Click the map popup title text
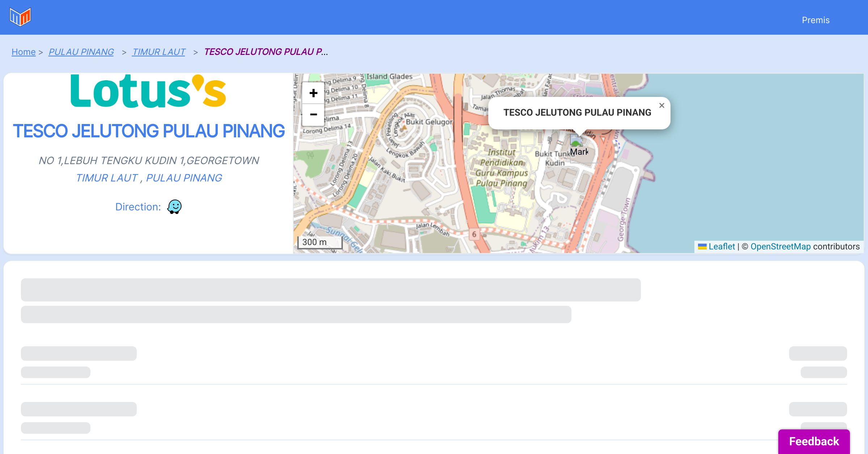This screenshot has height=454, width=868. point(577,112)
